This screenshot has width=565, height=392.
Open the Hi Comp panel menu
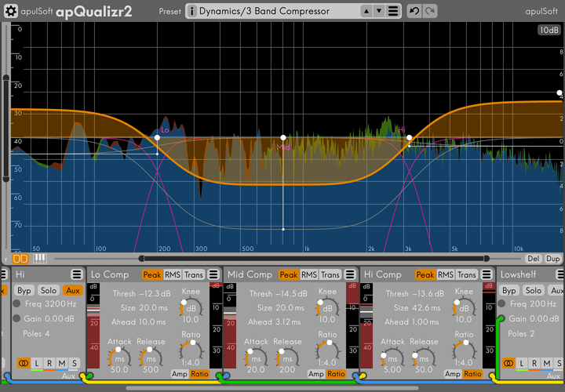(487, 274)
